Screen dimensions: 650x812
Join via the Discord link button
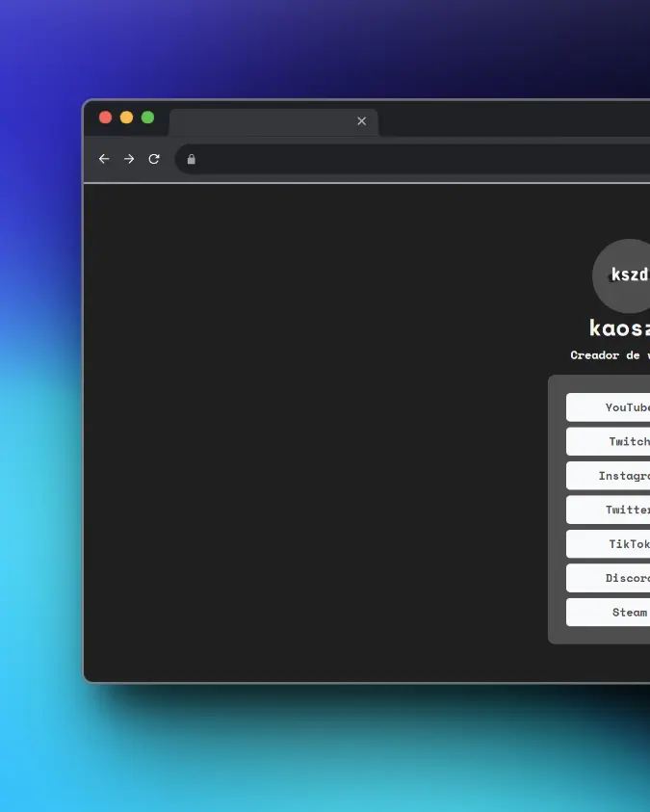click(x=610, y=578)
